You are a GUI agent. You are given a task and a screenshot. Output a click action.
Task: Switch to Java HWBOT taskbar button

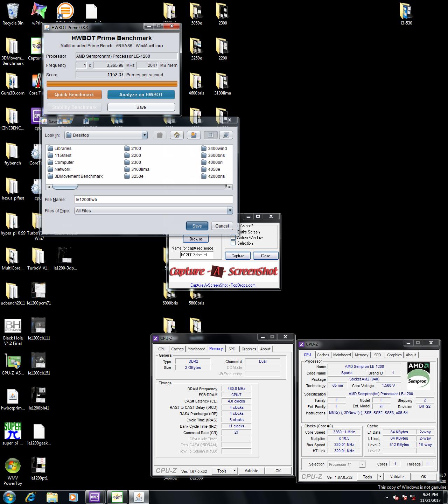coord(139,497)
